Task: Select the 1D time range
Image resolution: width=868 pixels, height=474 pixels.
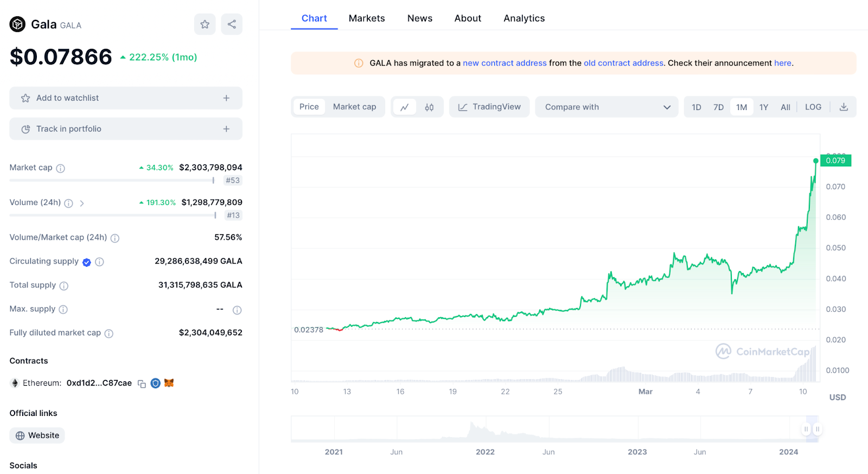Action: pos(697,107)
